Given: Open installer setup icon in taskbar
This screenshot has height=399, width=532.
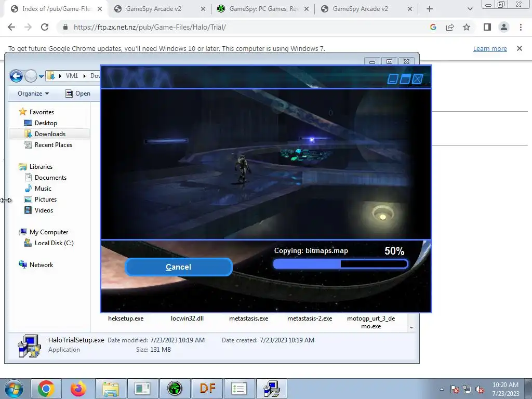Looking at the screenshot, I should [x=272, y=389].
